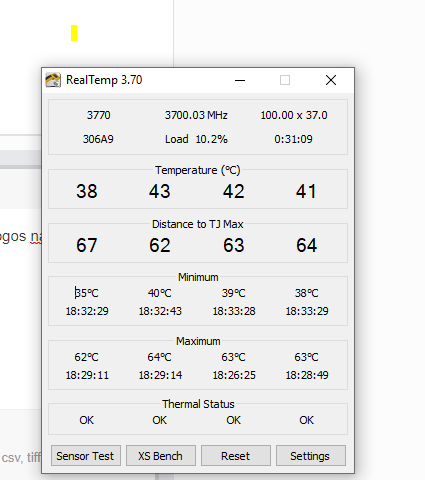This screenshot has height=480, width=425.
Task: Click the Temperature (°C) group label
Action: [x=198, y=170]
